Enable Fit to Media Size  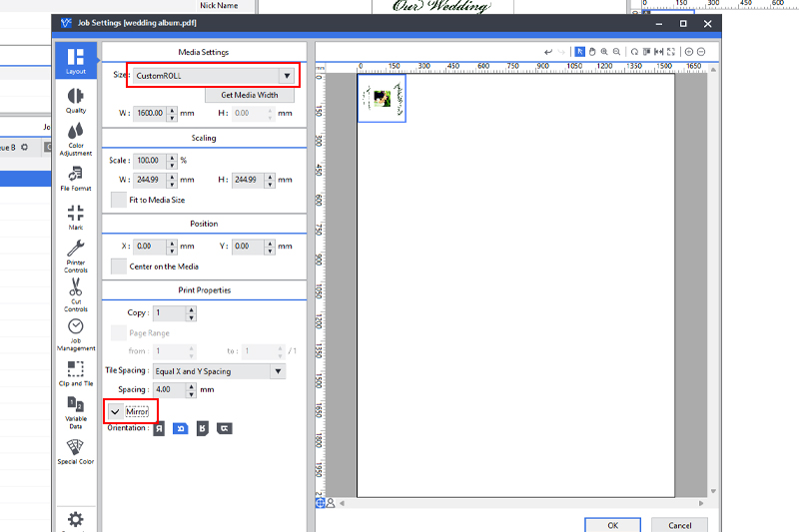[119, 200]
